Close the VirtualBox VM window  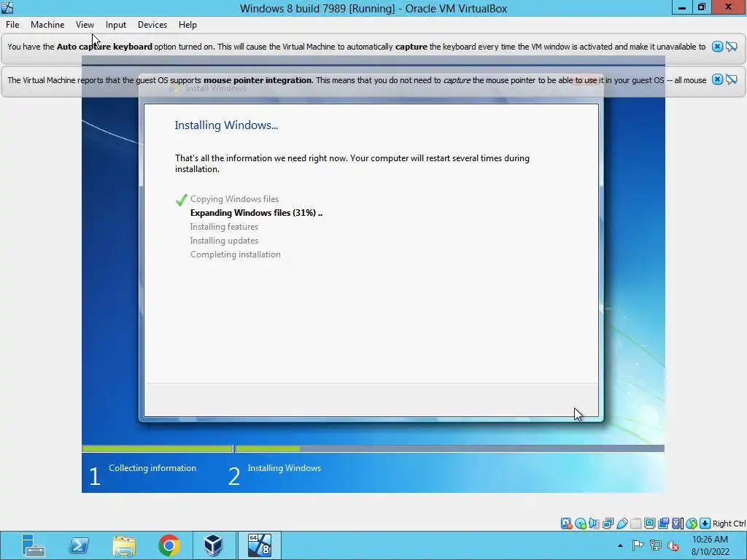click(729, 7)
